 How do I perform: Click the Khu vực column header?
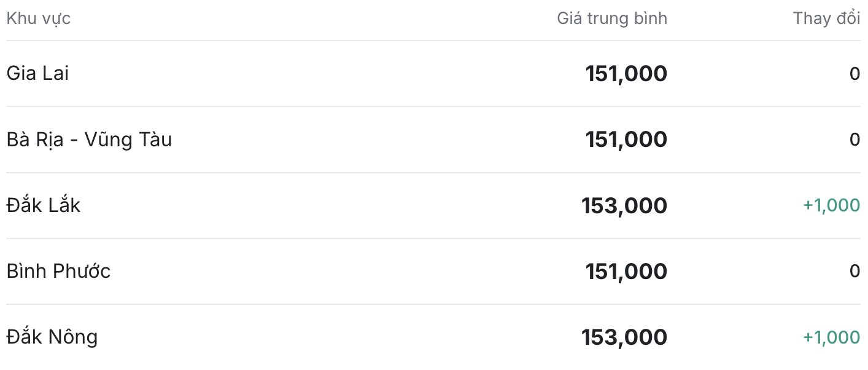(x=38, y=18)
